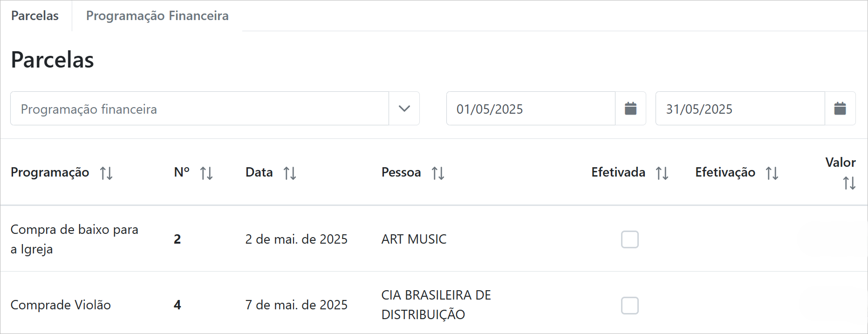Sort by Valor column arrows
The height and width of the screenshot is (334, 868).
849,183
